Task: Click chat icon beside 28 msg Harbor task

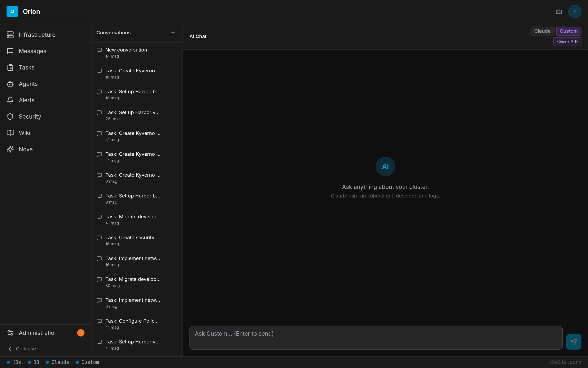Action: (x=99, y=113)
